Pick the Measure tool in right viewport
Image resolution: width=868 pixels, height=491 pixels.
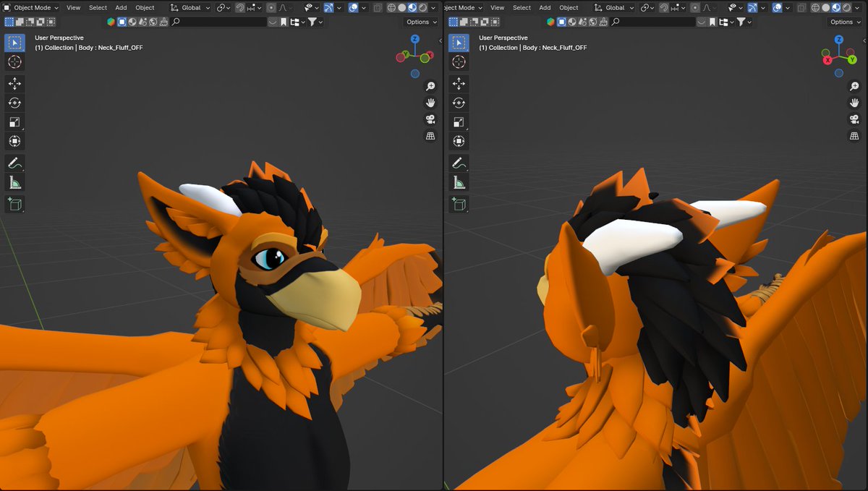(458, 182)
